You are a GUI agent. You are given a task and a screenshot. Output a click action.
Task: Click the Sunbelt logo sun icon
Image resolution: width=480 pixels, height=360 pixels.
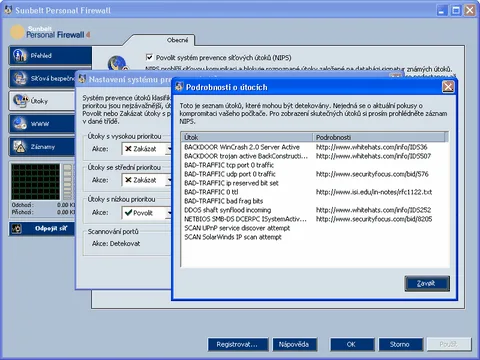pyautogui.click(x=17, y=32)
